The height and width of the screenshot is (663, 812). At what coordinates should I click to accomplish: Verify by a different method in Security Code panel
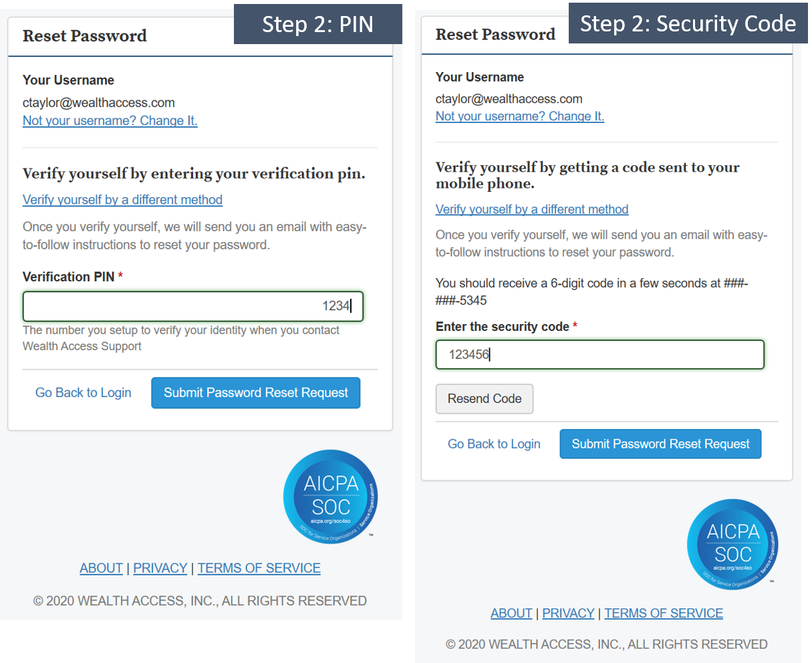(532, 209)
